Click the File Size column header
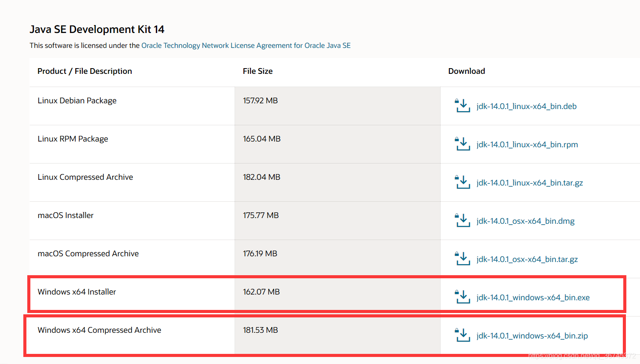The width and height of the screenshot is (640, 364). 257,71
